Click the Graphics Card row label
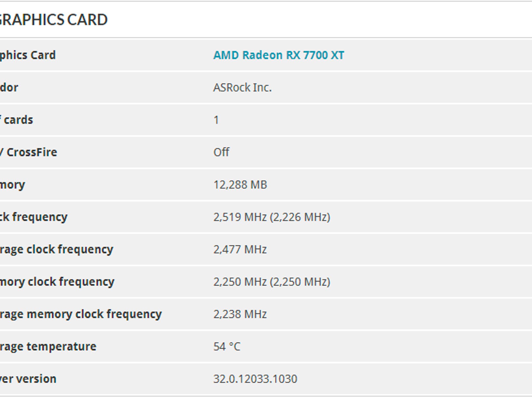Image resolution: width=532 pixels, height=399 pixels. 28,55
